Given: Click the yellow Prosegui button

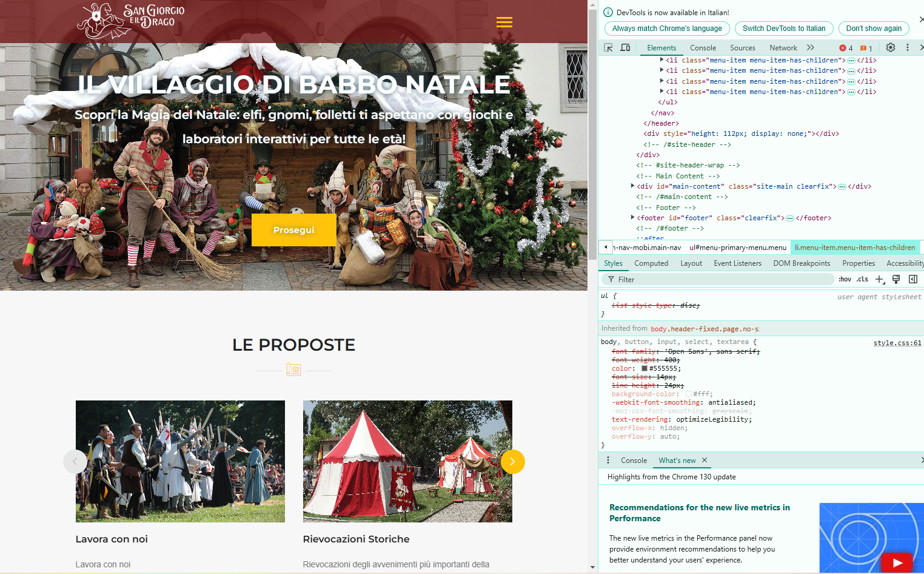Looking at the screenshot, I should [293, 230].
